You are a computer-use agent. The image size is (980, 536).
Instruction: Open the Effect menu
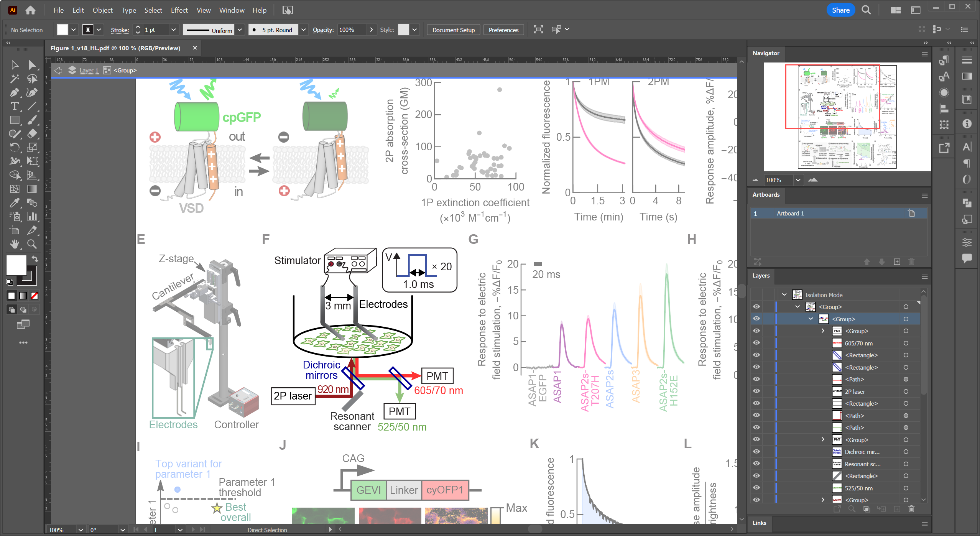pyautogui.click(x=179, y=10)
